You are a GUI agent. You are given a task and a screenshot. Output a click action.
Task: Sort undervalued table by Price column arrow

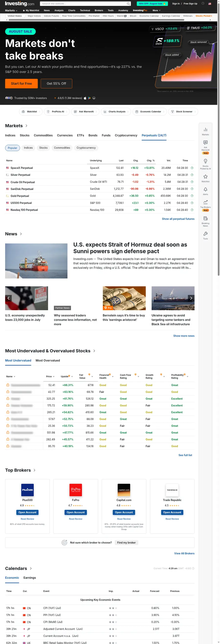point(54,376)
